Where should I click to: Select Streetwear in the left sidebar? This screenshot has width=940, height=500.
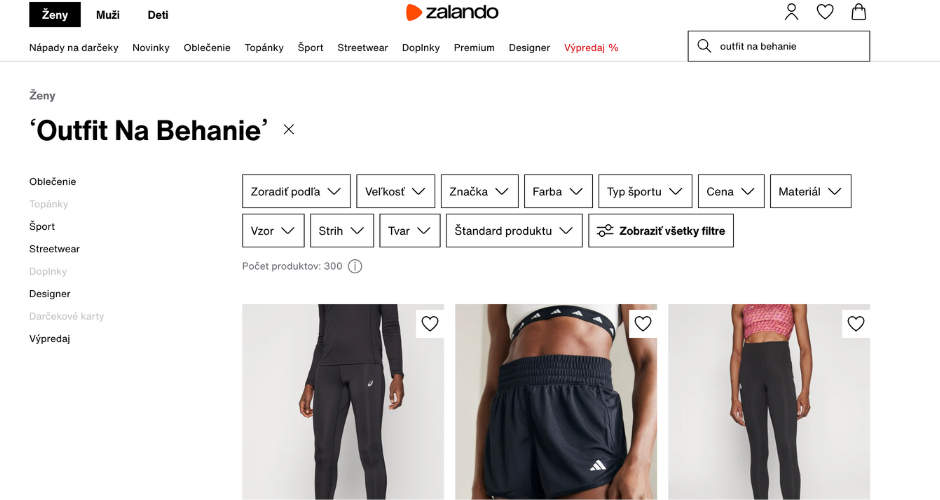tap(55, 249)
